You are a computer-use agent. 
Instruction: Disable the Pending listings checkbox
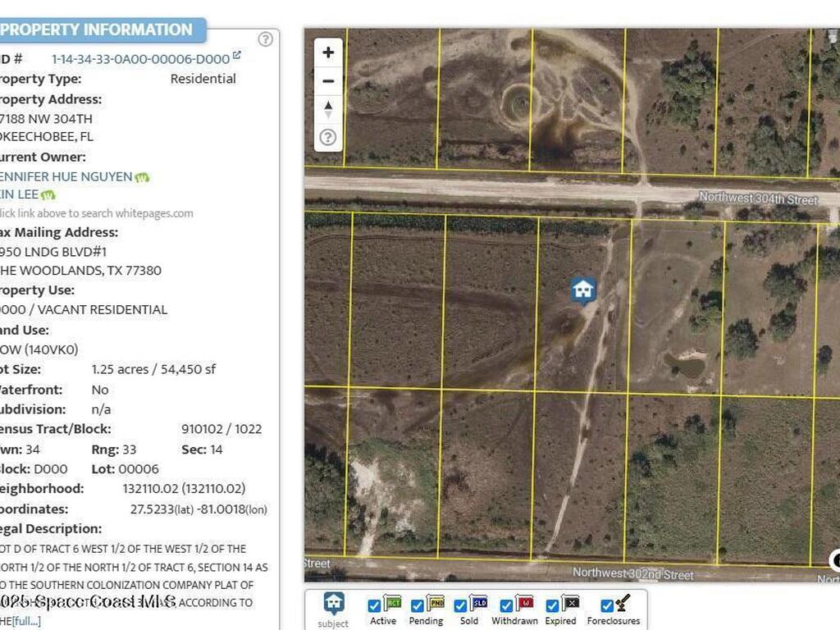417,605
